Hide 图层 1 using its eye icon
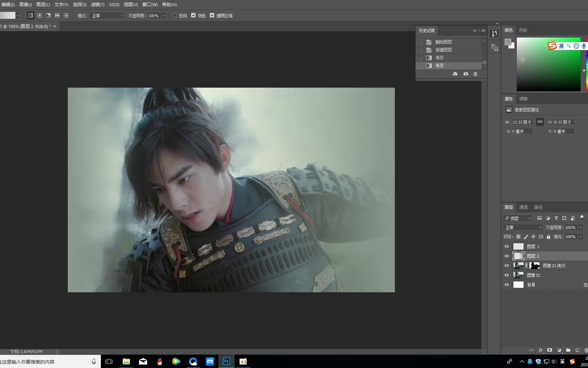 507,247
